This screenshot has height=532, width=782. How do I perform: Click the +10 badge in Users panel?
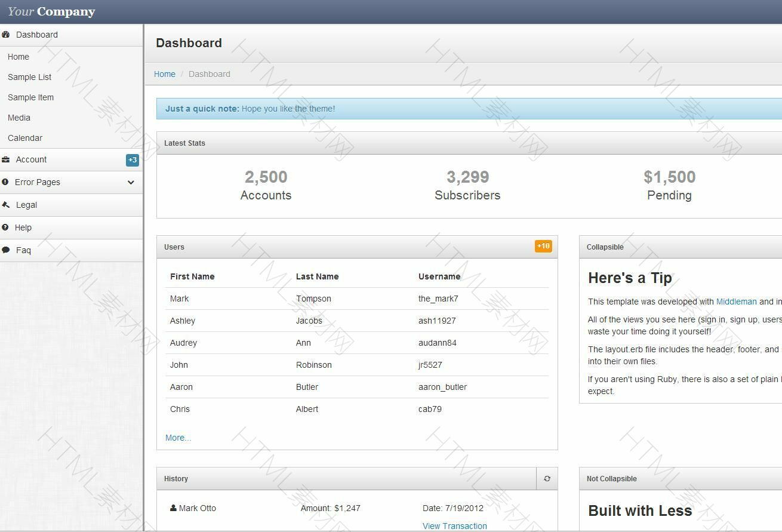543,246
